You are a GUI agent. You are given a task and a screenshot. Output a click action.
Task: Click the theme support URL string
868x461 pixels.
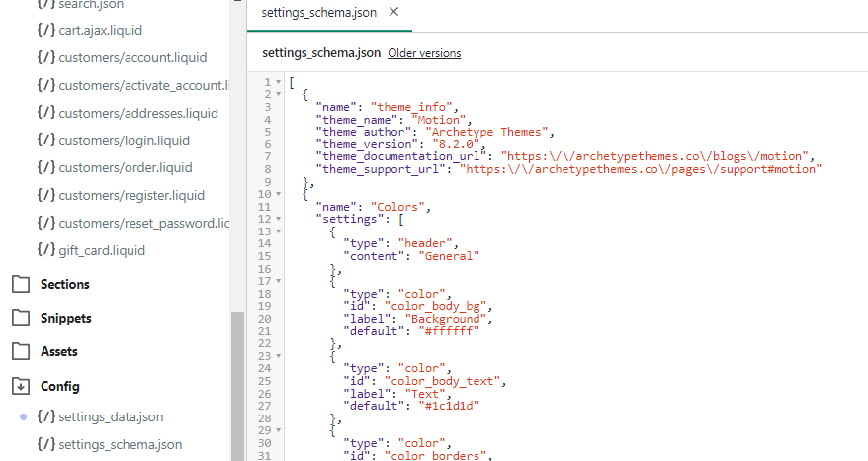[641, 169]
